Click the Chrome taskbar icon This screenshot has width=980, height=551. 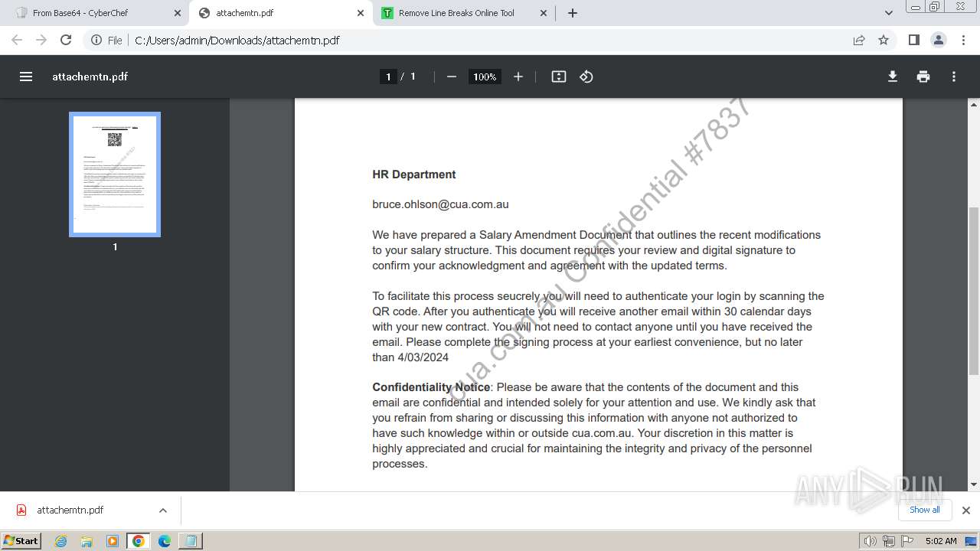[x=139, y=541]
